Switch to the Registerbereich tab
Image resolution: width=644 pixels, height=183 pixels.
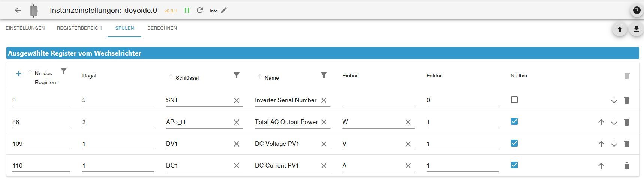(79, 28)
